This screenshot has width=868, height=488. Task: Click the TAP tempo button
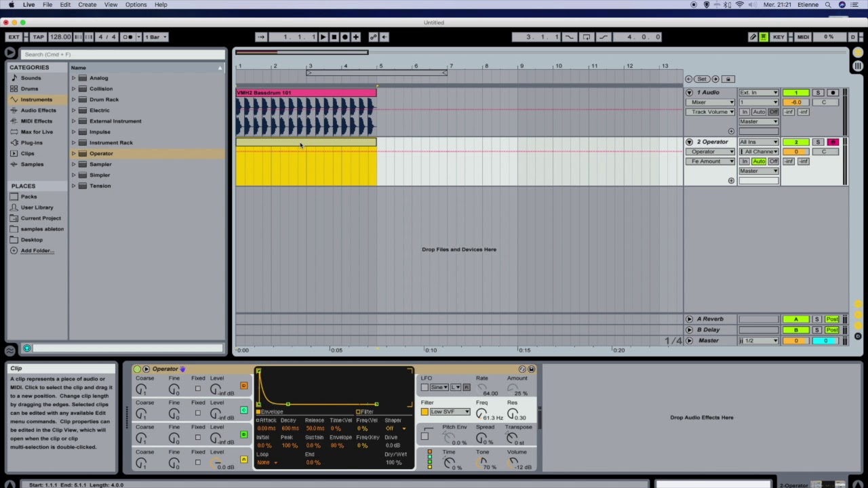[39, 37]
